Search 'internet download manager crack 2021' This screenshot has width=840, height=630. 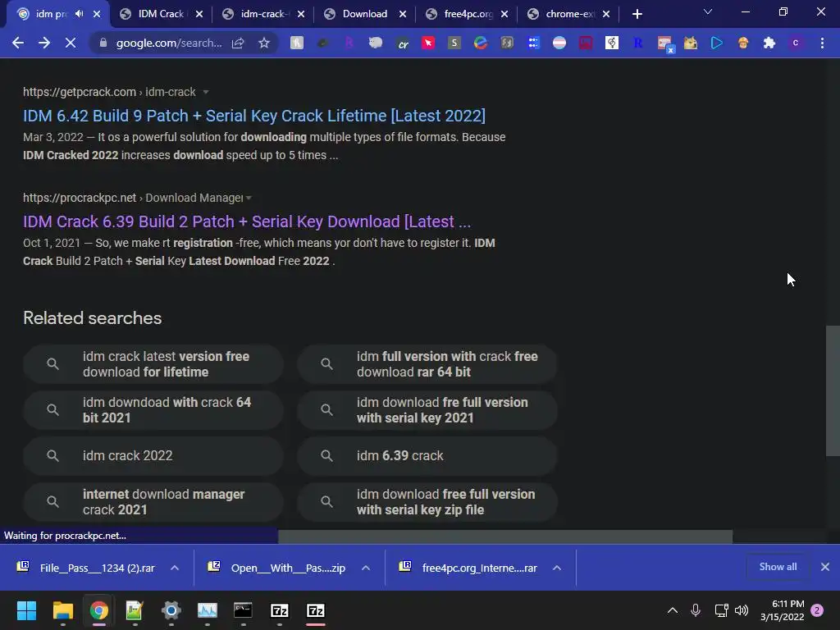[153, 502]
